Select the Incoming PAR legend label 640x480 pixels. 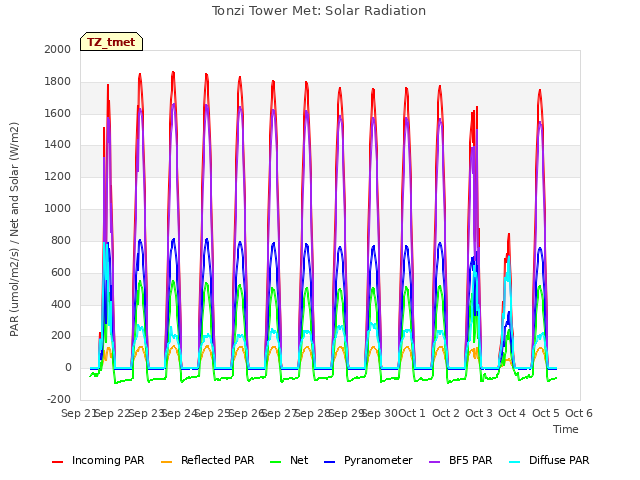pos(108,460)
